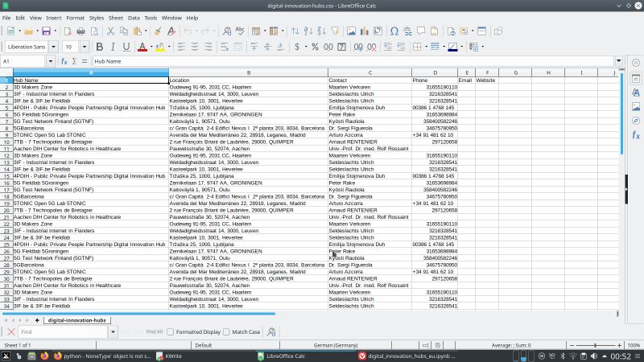Open the File menu
The height and width of the screenshot is (362, 644).
click(6, 18)
